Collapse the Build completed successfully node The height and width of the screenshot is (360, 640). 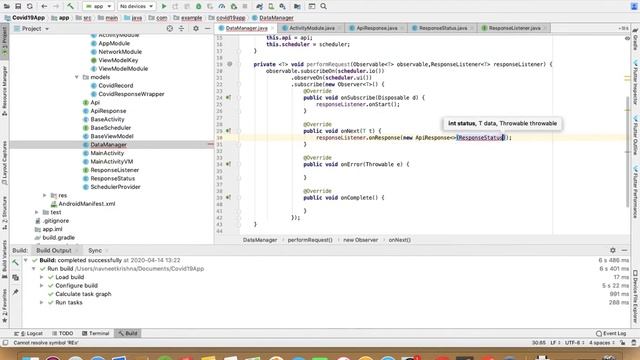[x=26, y=260]
